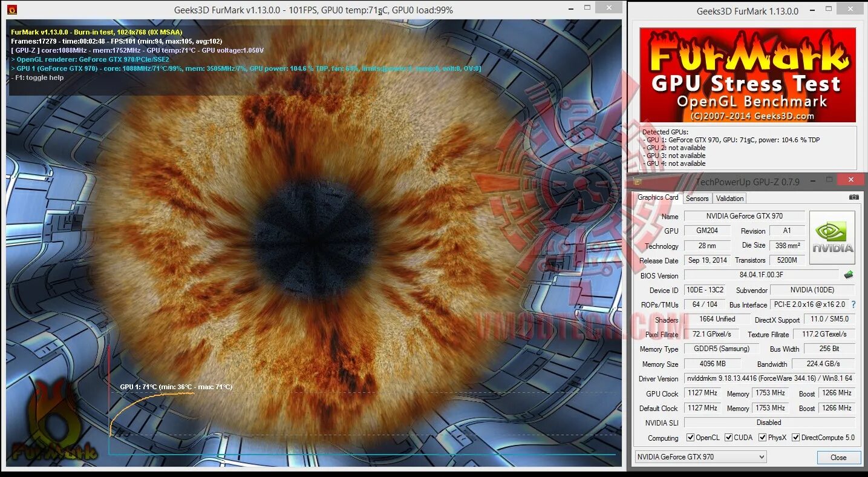This screenshot has height=477, width=868.
Task: Open the Bus Interface question mark help
Action: click(853, 304)
